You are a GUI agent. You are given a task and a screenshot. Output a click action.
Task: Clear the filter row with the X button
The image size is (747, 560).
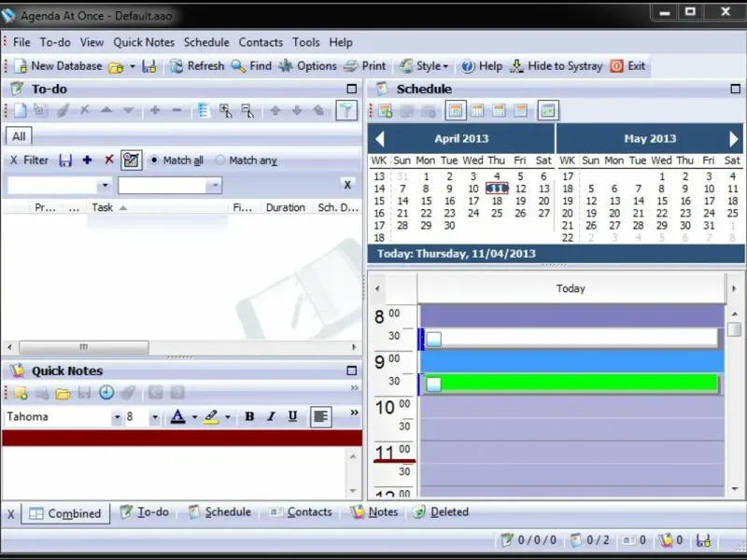[x=347, y=185]
